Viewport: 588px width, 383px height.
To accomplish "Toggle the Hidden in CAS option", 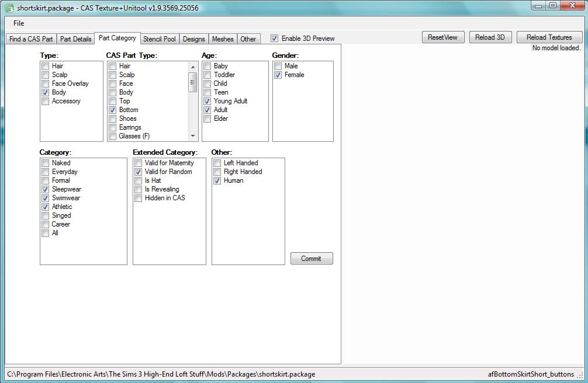I will click(139, 199).
